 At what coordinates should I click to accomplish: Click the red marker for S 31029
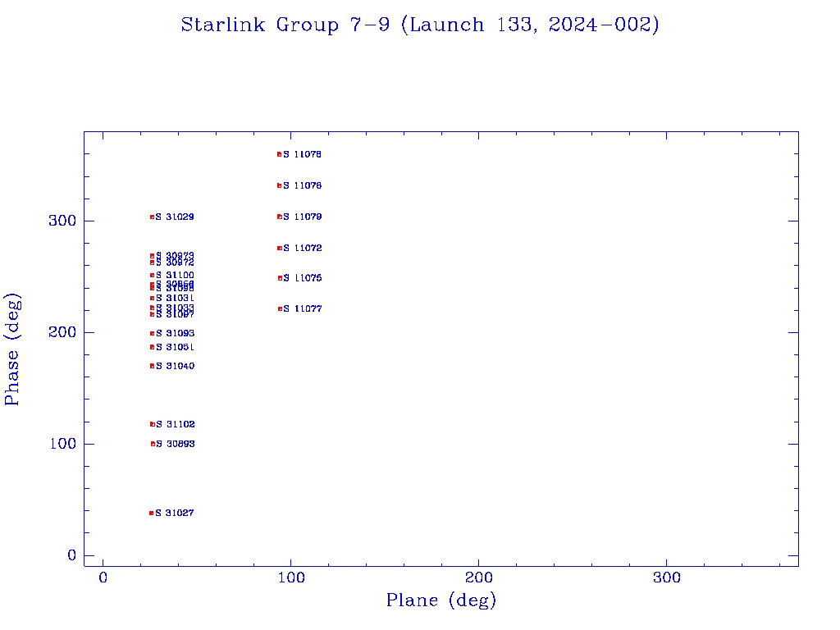click(x=152, y=217)
